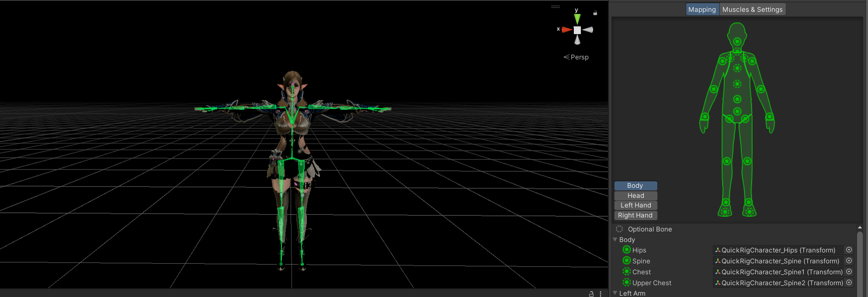Click the 'Upper Chest' bone label
Image resolution: width=868 pixels, height=297 pixels.
point(652,283)
